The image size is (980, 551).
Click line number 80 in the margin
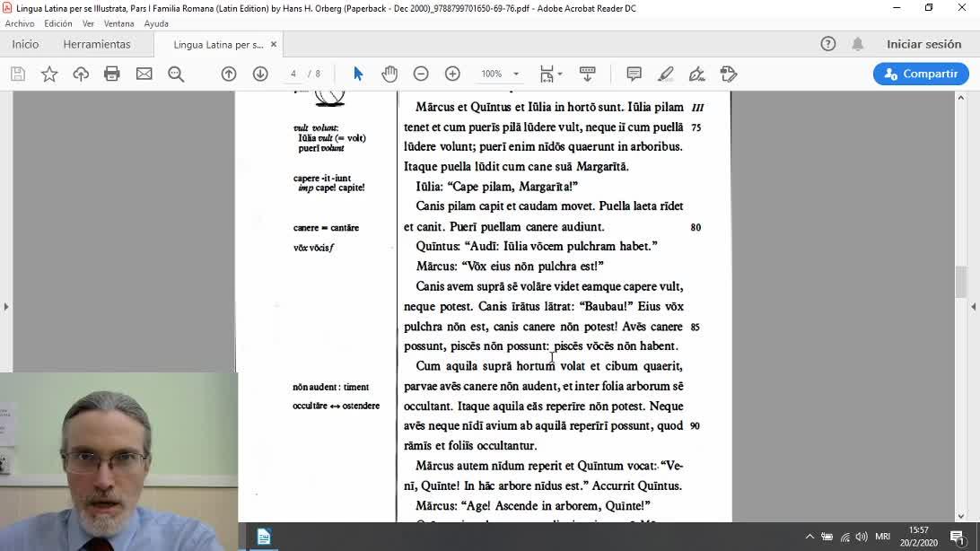[696, 227]
